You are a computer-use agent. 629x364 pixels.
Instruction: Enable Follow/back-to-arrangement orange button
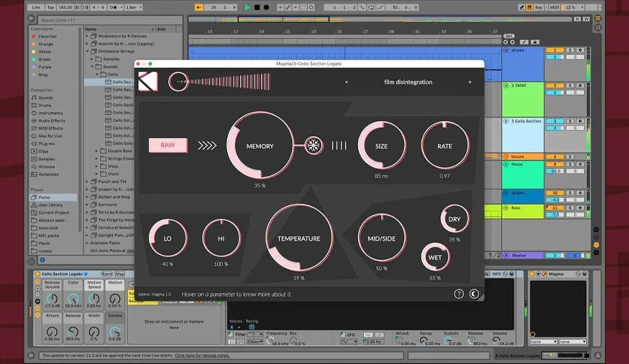(x=199, y=8)
